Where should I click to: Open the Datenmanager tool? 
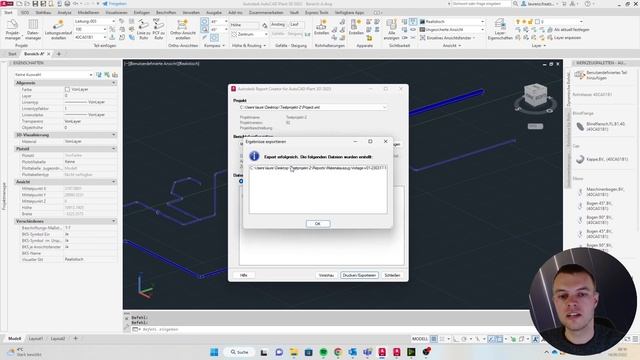point(33,29)
